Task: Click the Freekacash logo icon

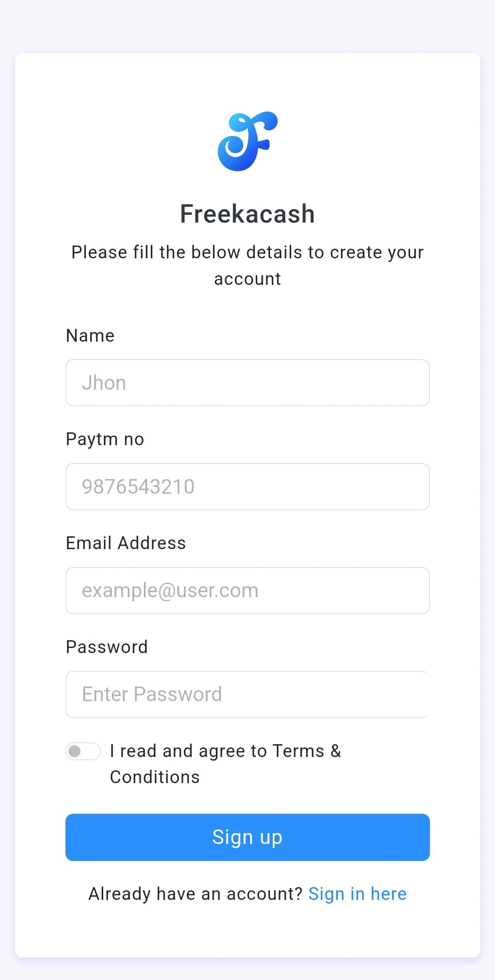Action: [x=247, y=141]
